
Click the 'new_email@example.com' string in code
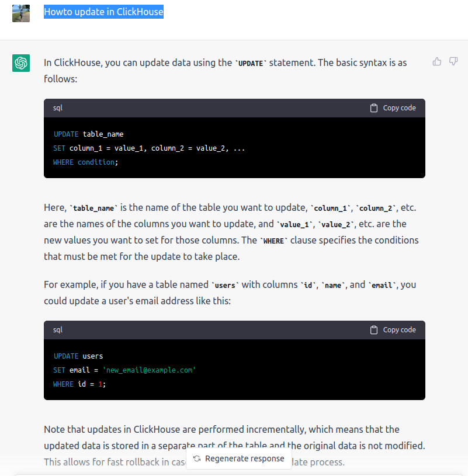(149, 370)
